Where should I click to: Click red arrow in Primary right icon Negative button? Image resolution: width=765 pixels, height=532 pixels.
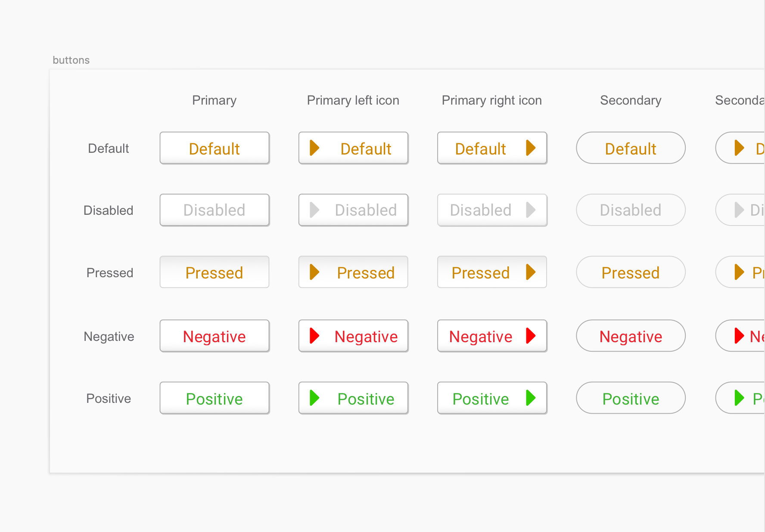[x=531, y=335]
